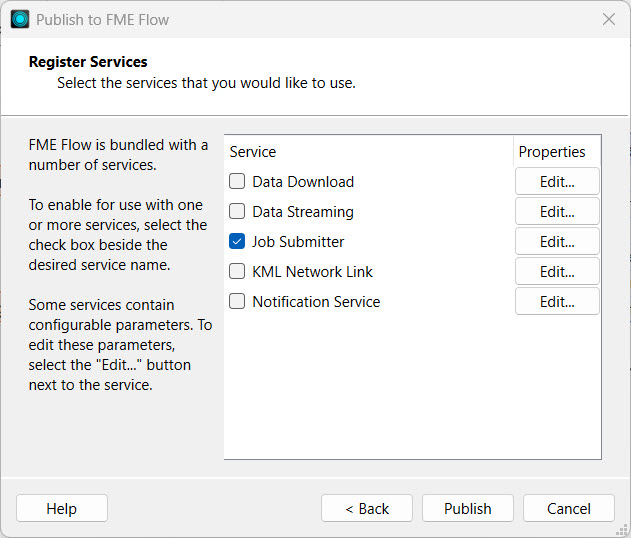Image resolution: width=631 pixels, height=538 pixels.
Task: Uncheck the Job Submitter service
Action: tap(237, 242)
